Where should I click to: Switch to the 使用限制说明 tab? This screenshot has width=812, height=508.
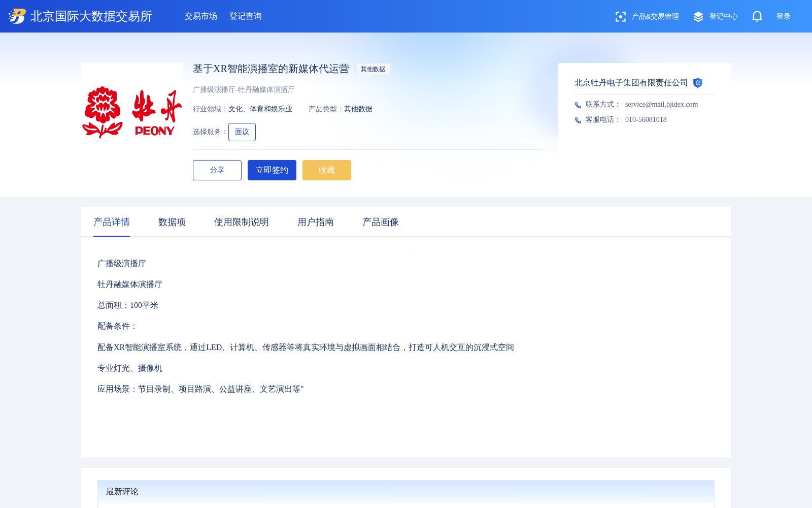click(x=242, y=222)
